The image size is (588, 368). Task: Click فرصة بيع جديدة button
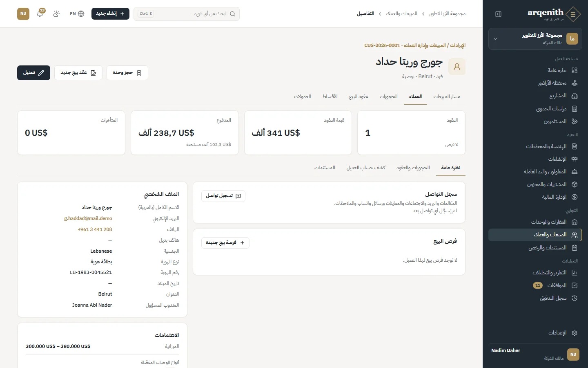click(225, 243)
